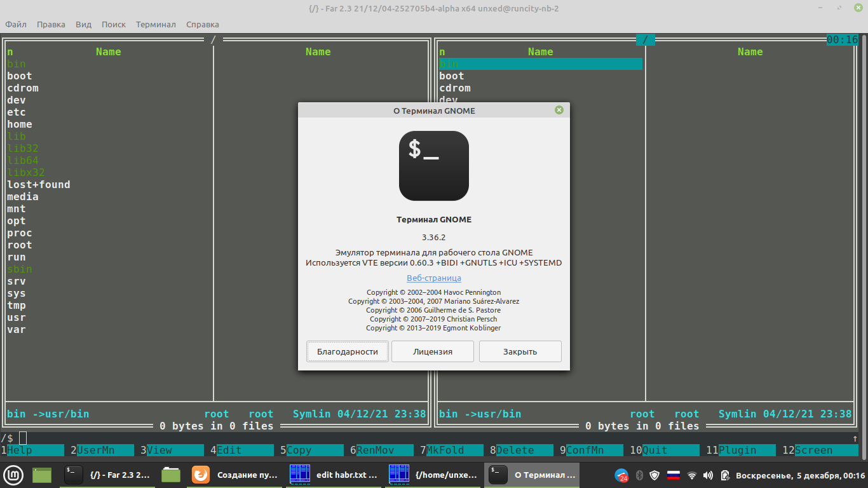Click the volume speaker tray icon
Screen dimensions: 868x488
tap(709, 475)
